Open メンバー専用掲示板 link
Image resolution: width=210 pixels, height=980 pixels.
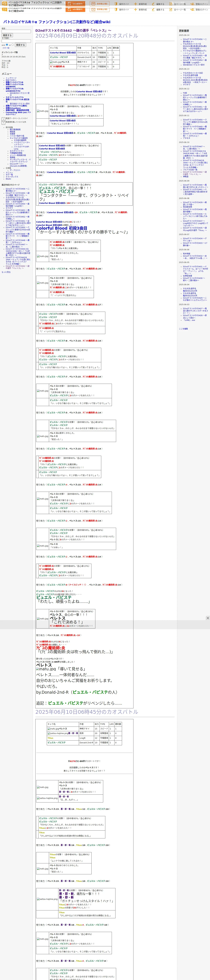tap(18, 155)
